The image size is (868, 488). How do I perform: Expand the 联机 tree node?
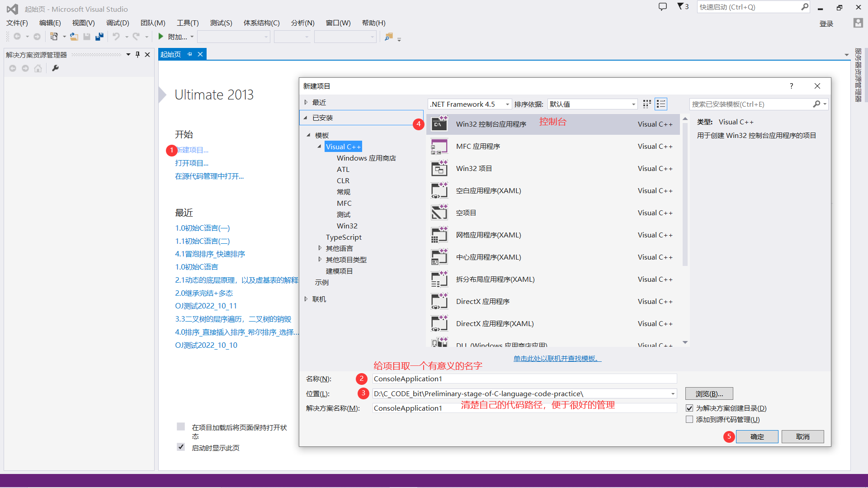tap(306, 299)
